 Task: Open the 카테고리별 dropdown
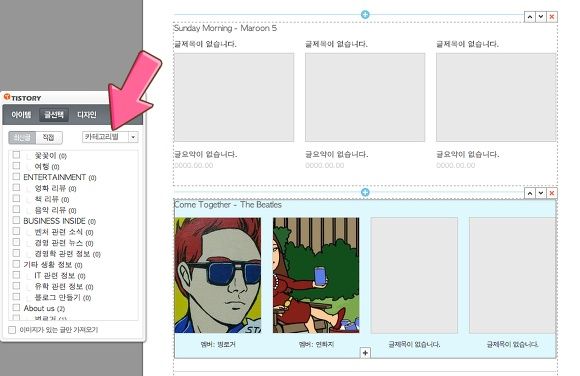coord(110,137)
